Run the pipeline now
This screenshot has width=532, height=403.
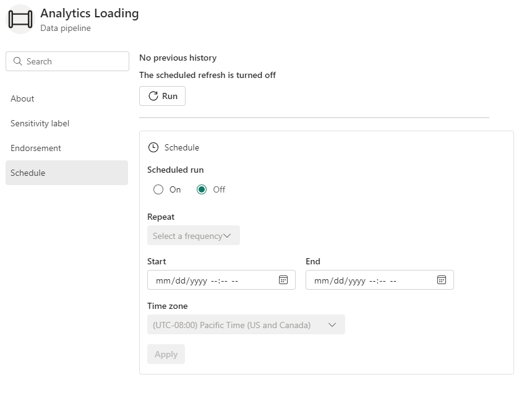pyautogui.click(x=162, y=96)
